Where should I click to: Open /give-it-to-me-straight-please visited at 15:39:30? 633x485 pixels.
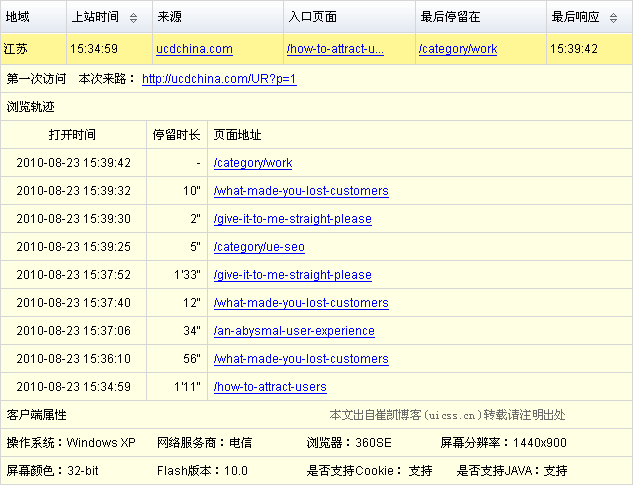(292, 219)
